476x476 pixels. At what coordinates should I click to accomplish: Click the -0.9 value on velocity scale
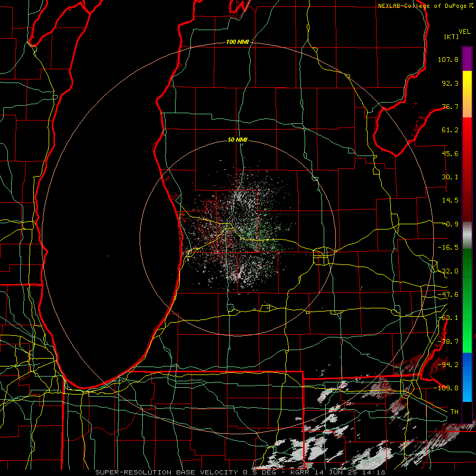(x=450, y=224)
